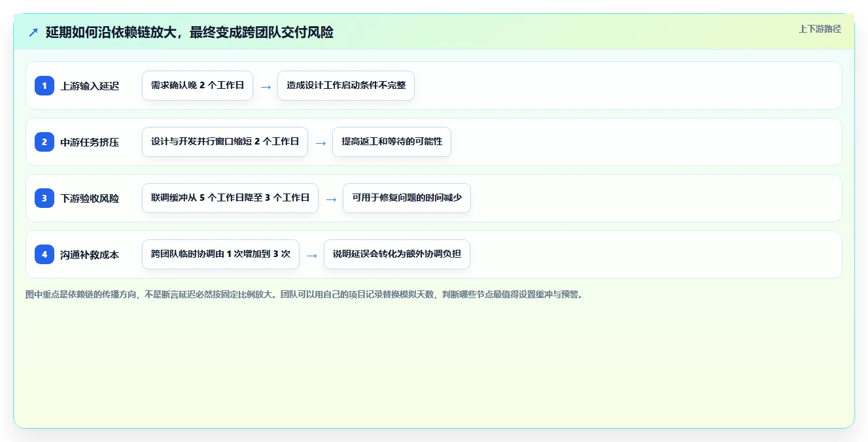This screenshot has height=442, width=868.
Task: Click the 可用于修复问题的时间减少 chip
Action: click(x=407, y=198)
